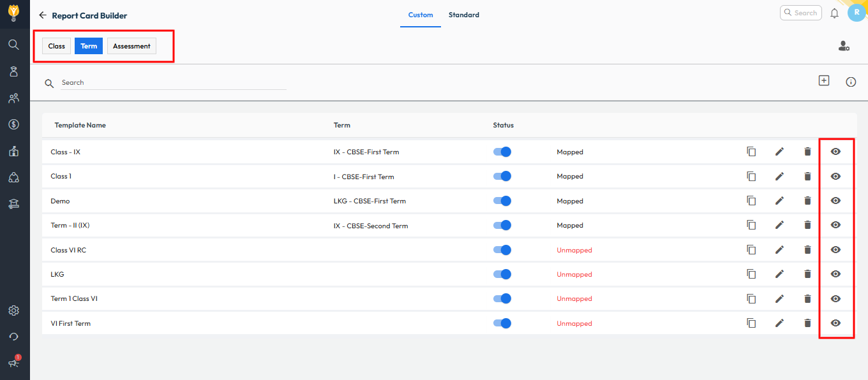The width and height of the screenshot is (868, 380).
Task: Open the info icon near the search row
Action: 851,82
